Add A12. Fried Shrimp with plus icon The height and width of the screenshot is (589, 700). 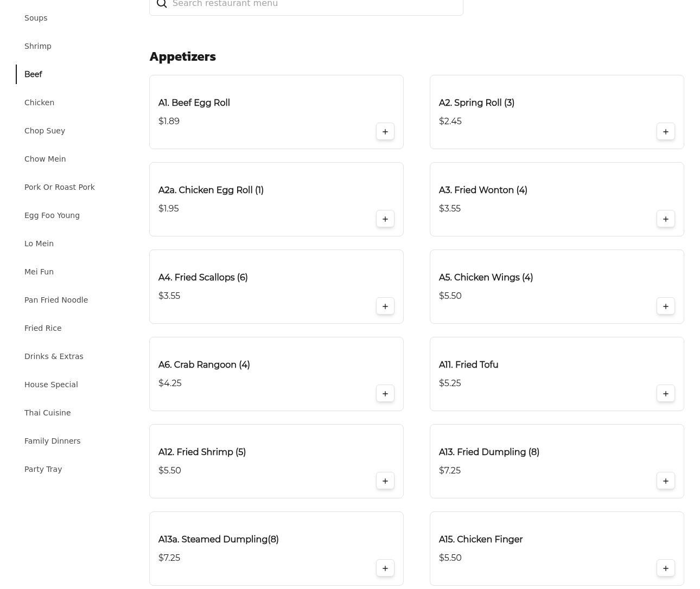tap(385, 481)
